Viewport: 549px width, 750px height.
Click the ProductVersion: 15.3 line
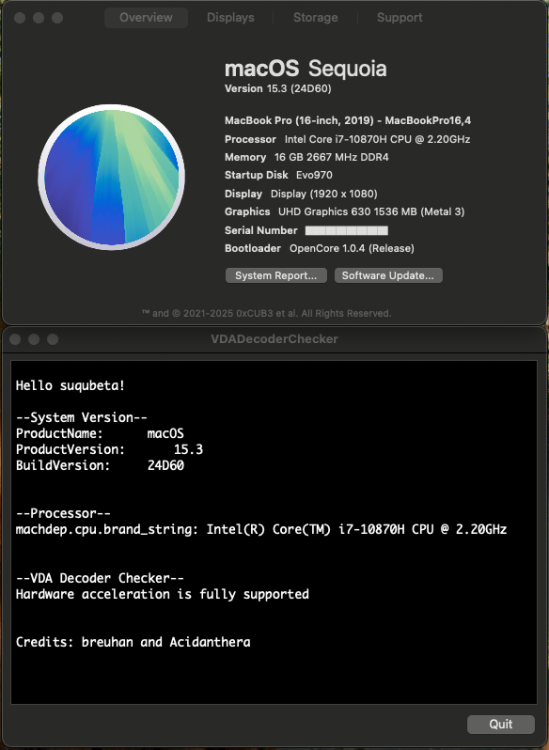109,450
